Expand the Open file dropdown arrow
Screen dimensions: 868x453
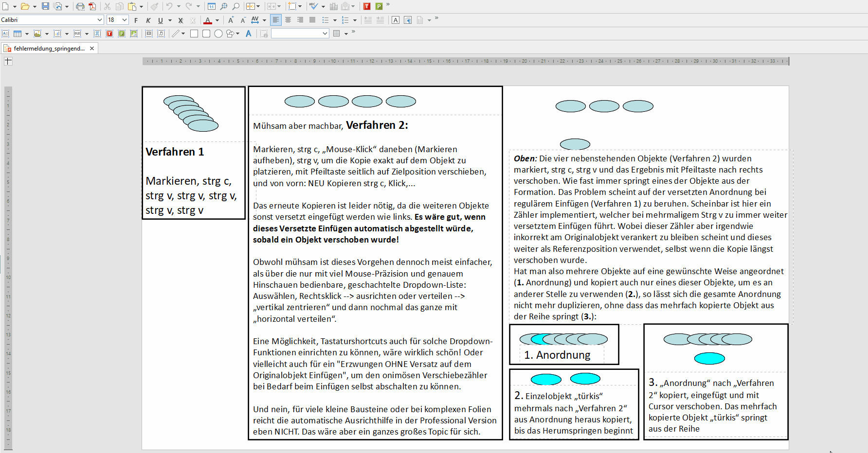click(35, 7)
